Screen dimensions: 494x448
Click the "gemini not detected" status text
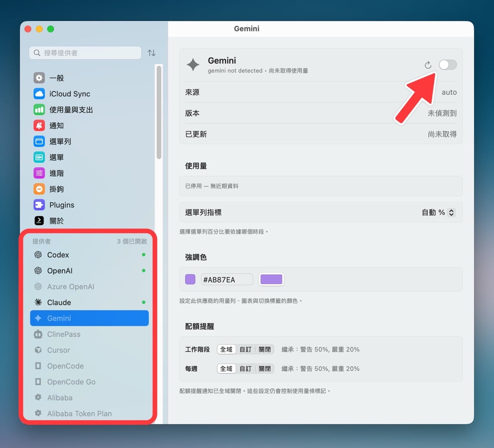(235, 71)
